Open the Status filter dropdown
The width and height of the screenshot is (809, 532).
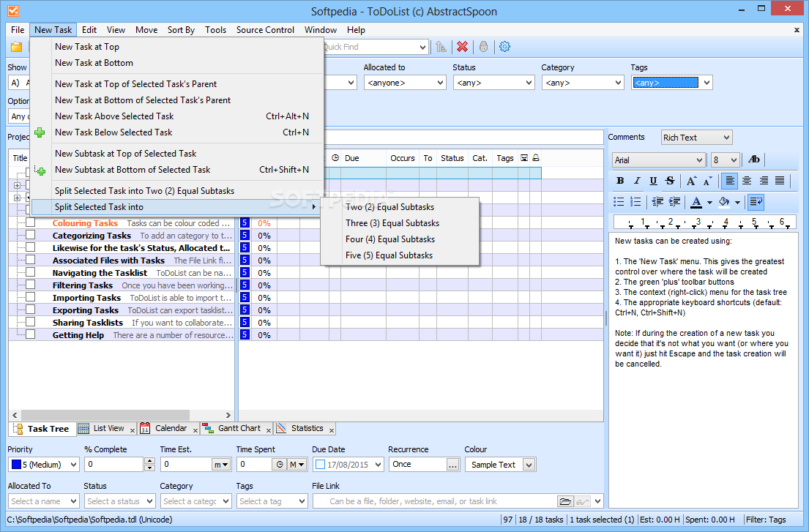coord(529,83)
